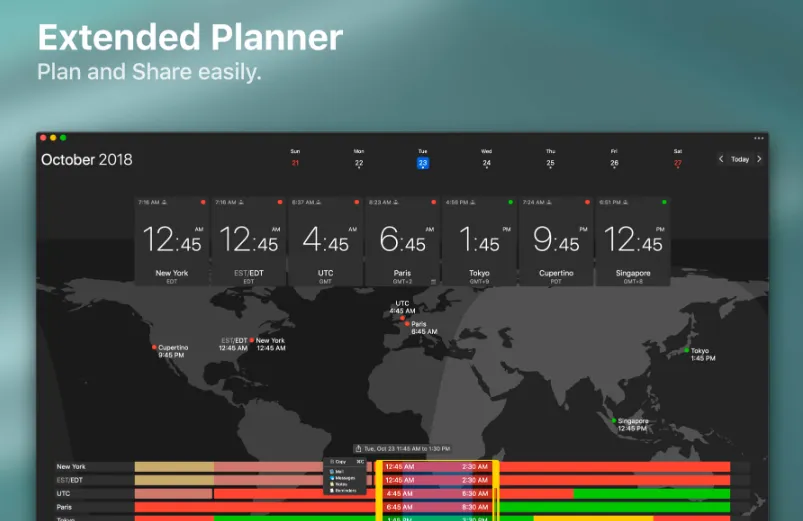Open the UTC clock card

tap(325, 241)
